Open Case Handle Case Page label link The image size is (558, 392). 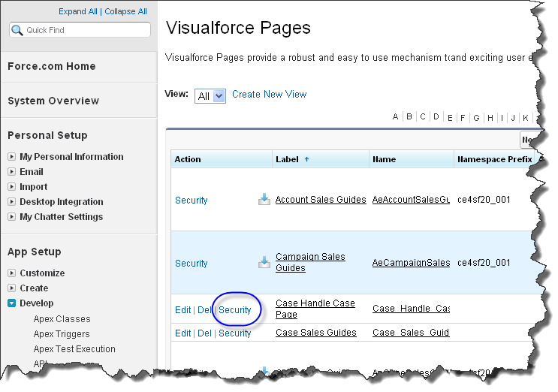315,309
